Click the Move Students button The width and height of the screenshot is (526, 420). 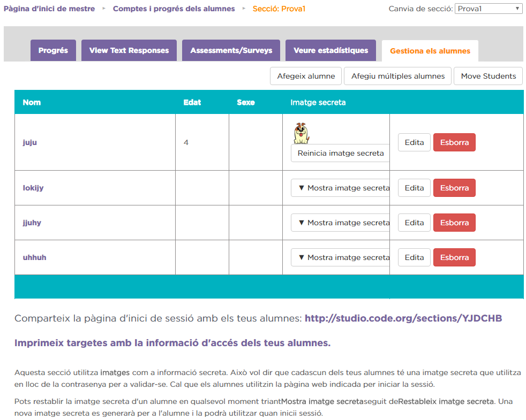pyautogui.click(x=488, y=76)
